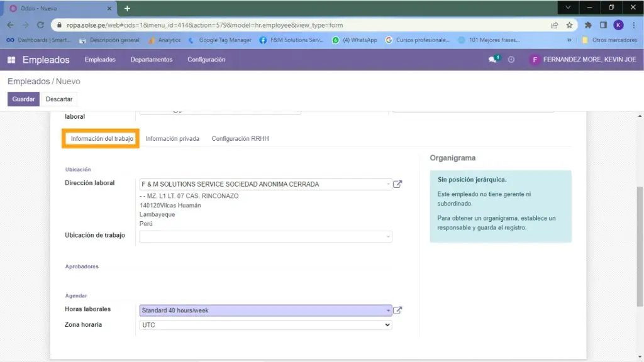Click the Descartar button
This screenshot has height=362, width=644.
point(59,99)
